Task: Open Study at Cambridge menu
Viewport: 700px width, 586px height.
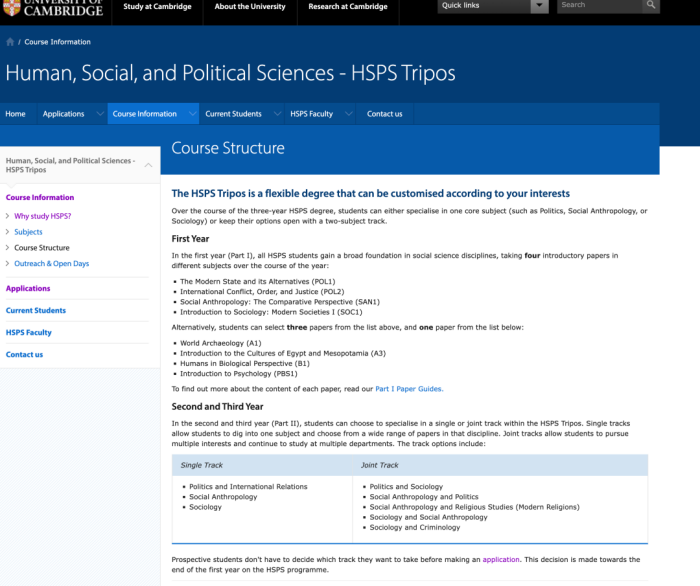Action: point(157,7)
